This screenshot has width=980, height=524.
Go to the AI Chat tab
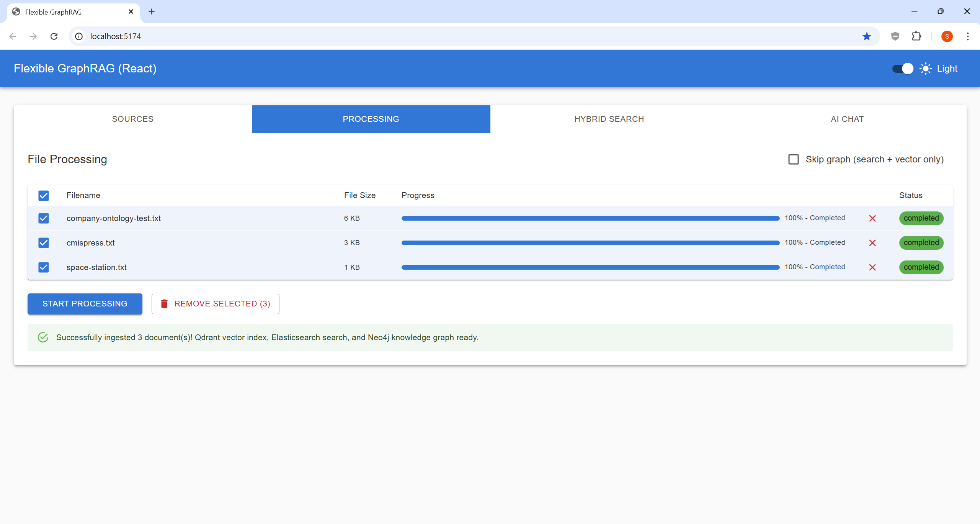point(847,119)
